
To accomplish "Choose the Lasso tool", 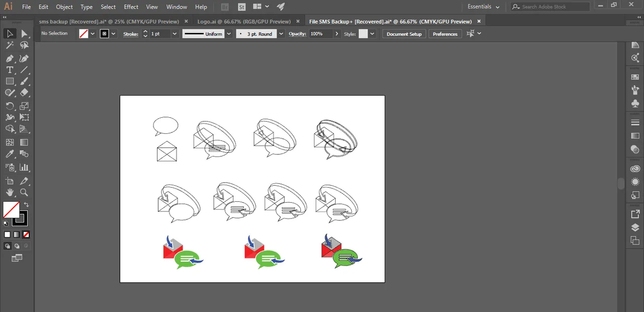I will point(24,46).
